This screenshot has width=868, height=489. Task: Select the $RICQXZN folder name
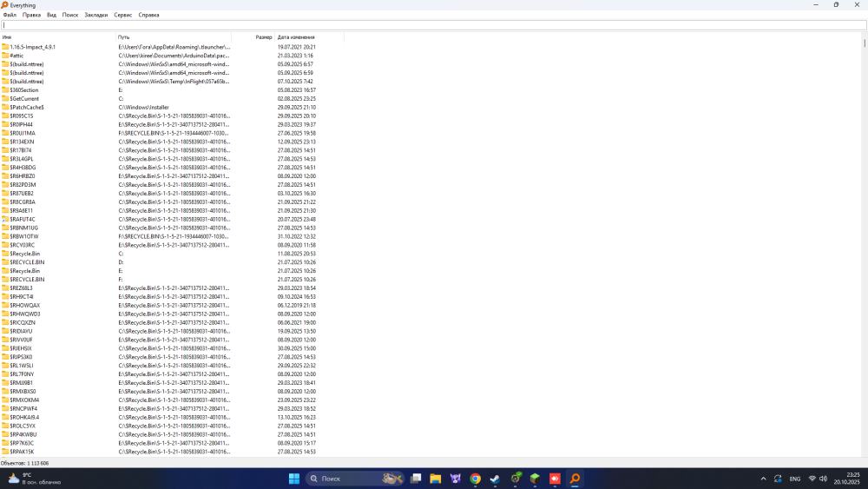(x=23, y=322)
